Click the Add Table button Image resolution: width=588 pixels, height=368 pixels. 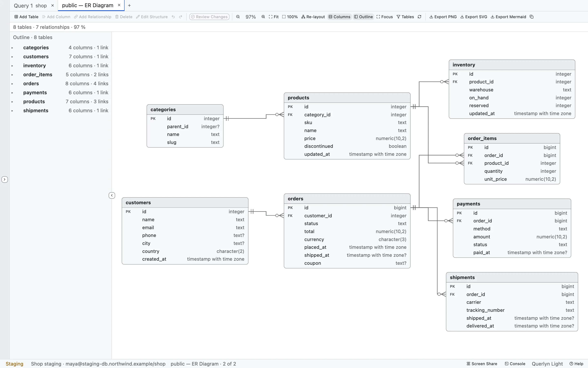point(26,17)
